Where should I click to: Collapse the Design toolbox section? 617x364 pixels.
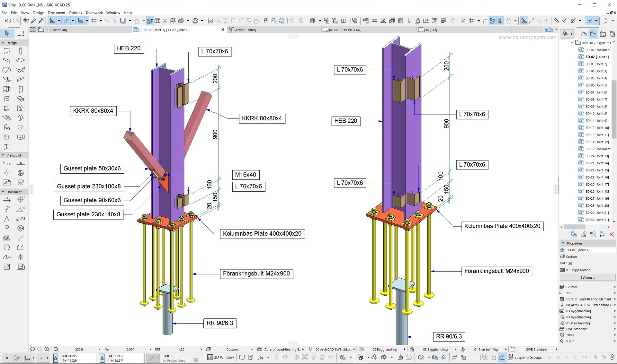(x=3, y=43)
